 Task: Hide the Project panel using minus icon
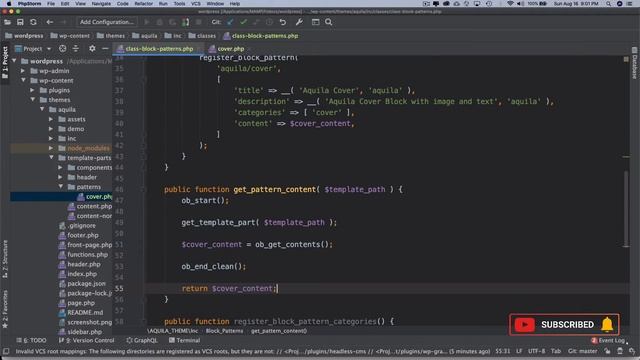pos(105,49)
